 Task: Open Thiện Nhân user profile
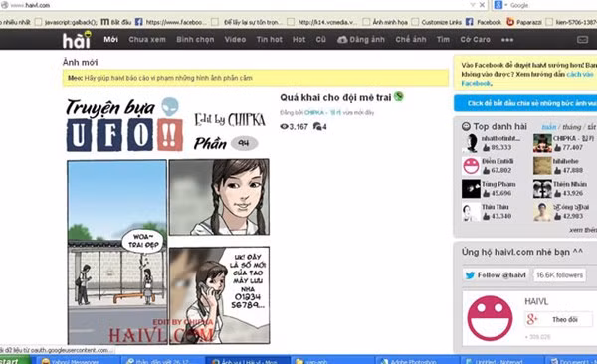coord(570,184)
